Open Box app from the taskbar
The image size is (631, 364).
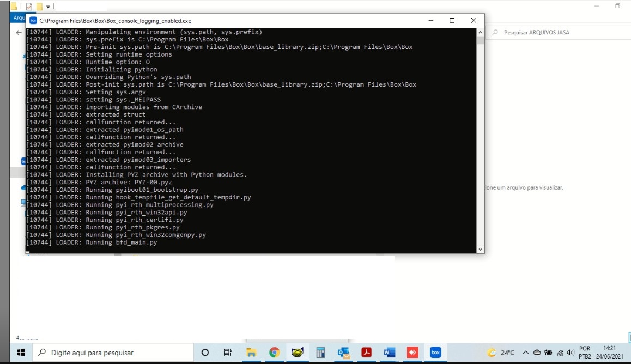click(x=435, y=353)
